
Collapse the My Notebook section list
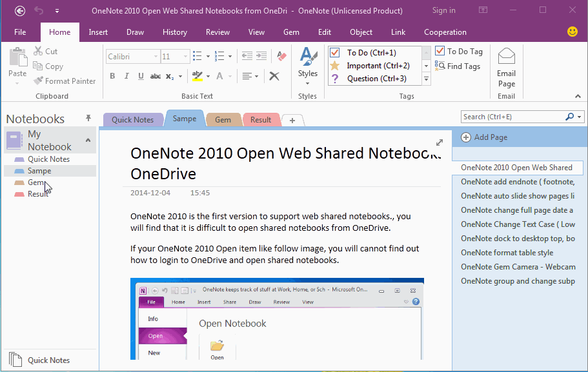[88, 141]
